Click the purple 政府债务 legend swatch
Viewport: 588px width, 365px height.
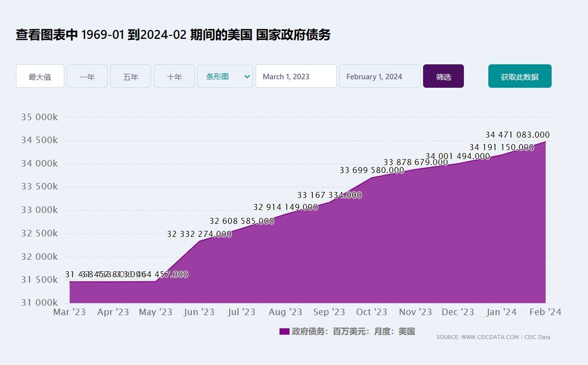tap(284, 331)
